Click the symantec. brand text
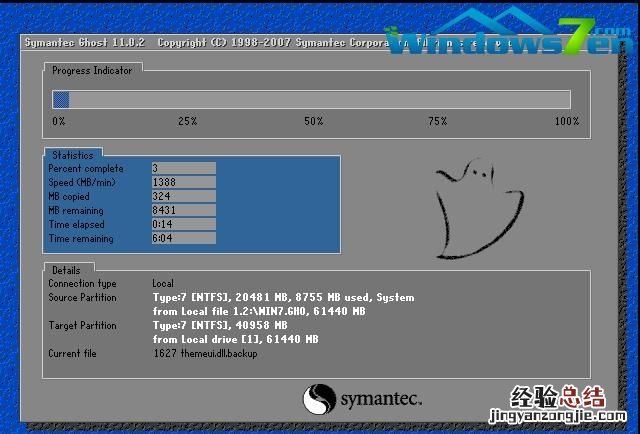 (381, 399)
